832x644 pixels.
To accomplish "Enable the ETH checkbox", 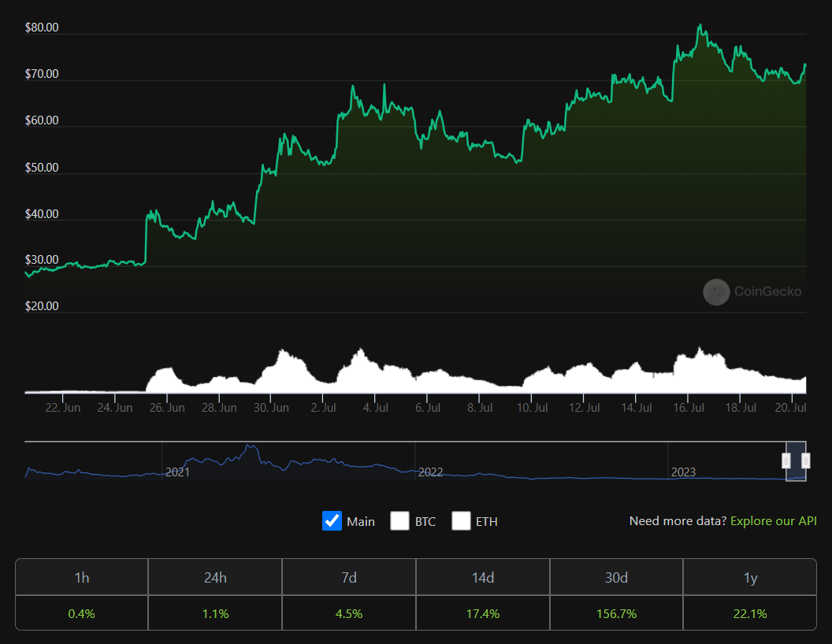I will (x=461, y=521).
